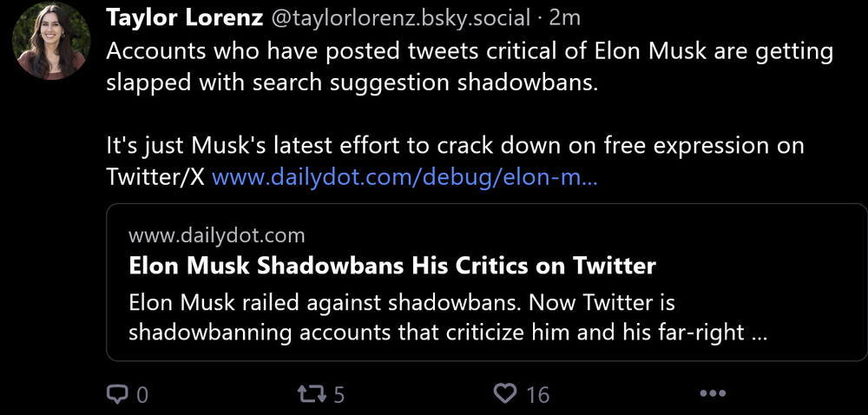The height and width of the screenshot is (415, 868).
Task: Click the repost count showing 5
Action: pyautogui.click(x=339, y=395)
